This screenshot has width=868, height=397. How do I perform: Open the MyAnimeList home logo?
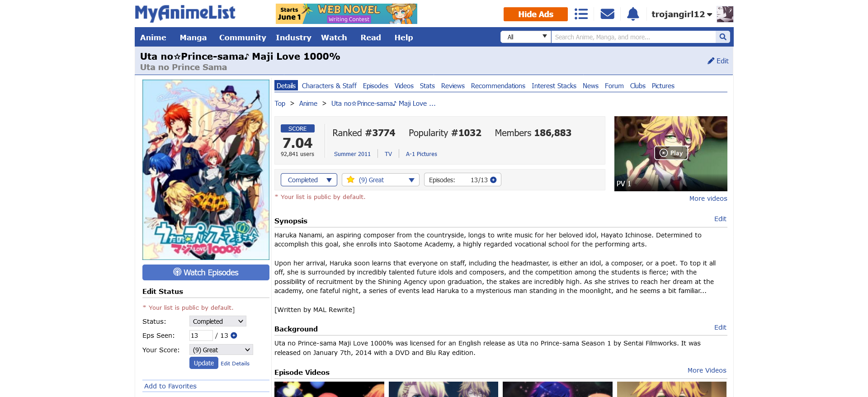click(185, 14)
